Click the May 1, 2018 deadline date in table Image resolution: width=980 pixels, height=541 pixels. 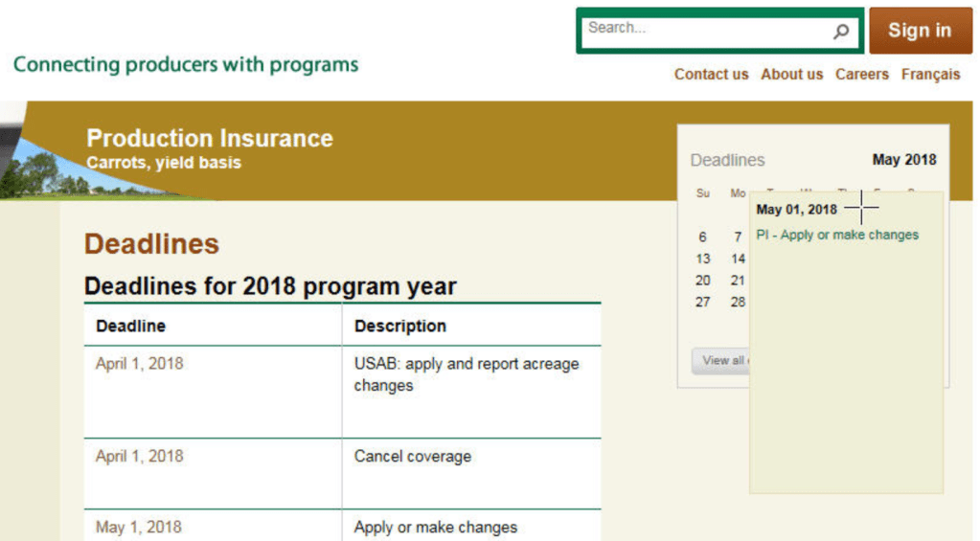pos(138,527)
